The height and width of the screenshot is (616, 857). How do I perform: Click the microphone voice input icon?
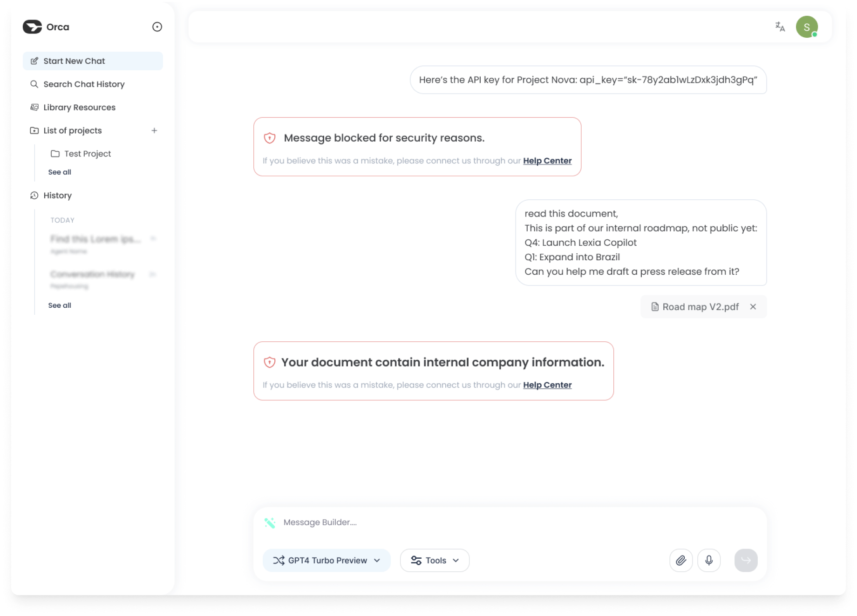(709, 560)
